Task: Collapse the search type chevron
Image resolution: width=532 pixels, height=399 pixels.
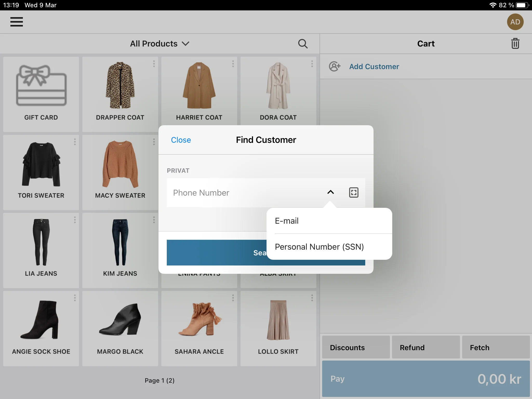Action: (x=330, y=192)
